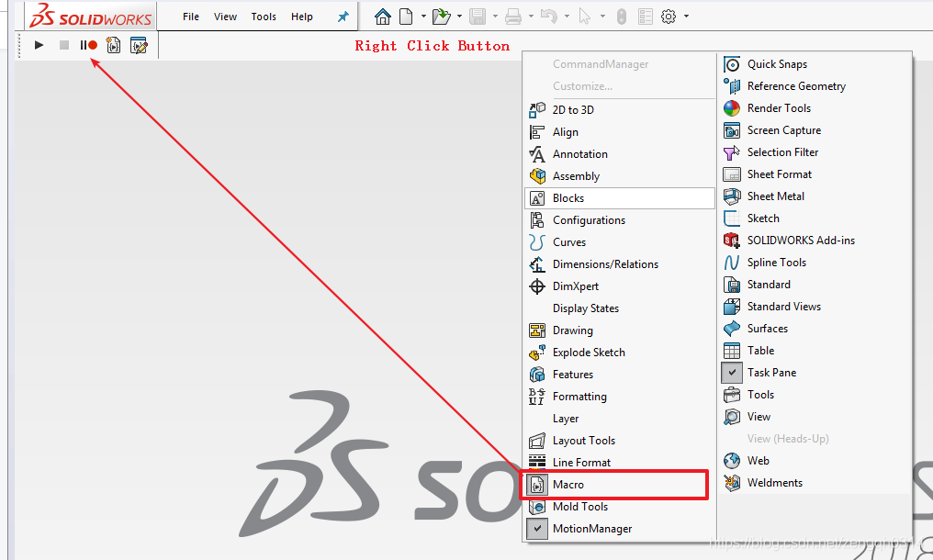
Task: Expand New document dropdown arrow
Action: click(x=423, y=17)
